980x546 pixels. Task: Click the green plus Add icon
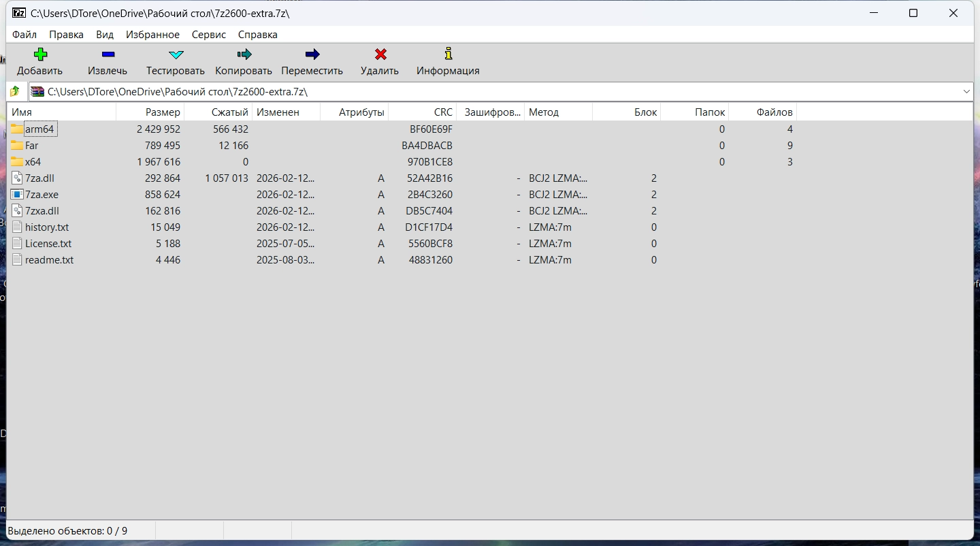[x=40, y=54]
